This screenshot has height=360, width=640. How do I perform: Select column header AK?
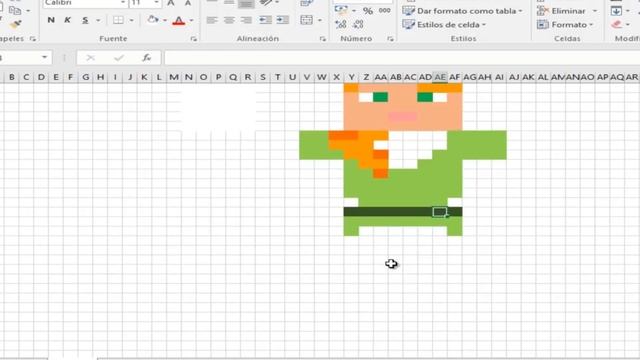click(x=528, y=77)
